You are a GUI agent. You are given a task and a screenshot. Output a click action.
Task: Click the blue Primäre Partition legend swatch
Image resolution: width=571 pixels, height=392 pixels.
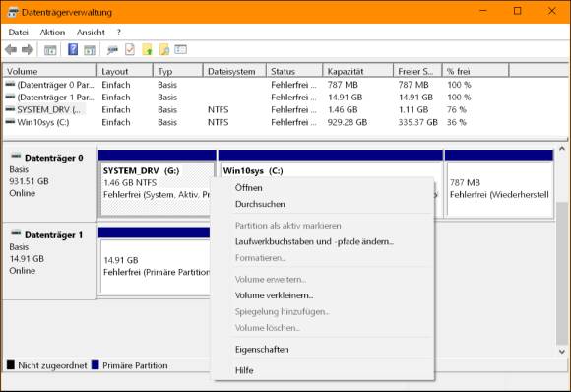(x=95, y=365)
